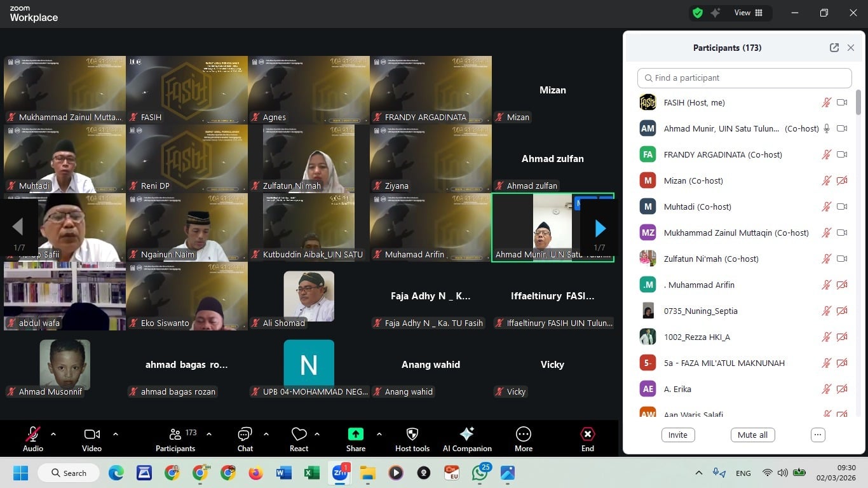The image size is (868, 488).
Task: Click the Zulfatun Ni'mah video tile
Action: click(x=309, y=159)
